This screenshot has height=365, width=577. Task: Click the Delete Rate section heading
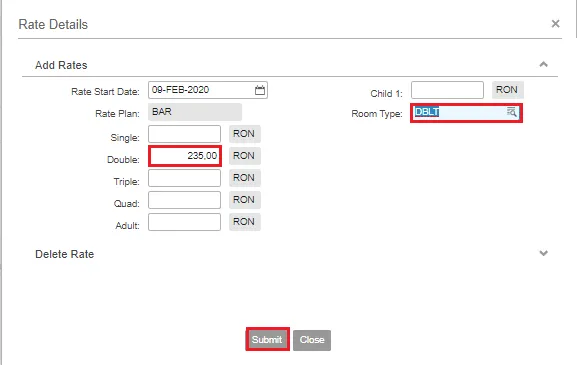pos(64,254)
